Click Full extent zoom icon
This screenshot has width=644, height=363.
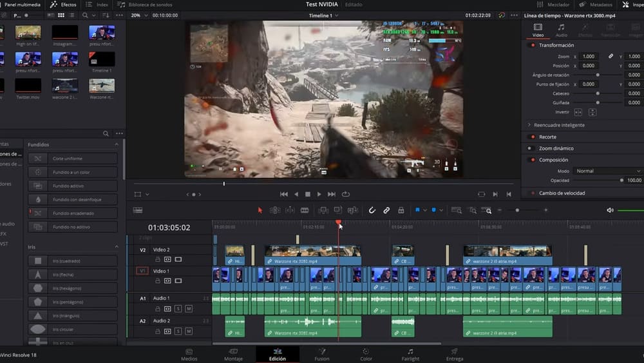click(x=457, y=210)
